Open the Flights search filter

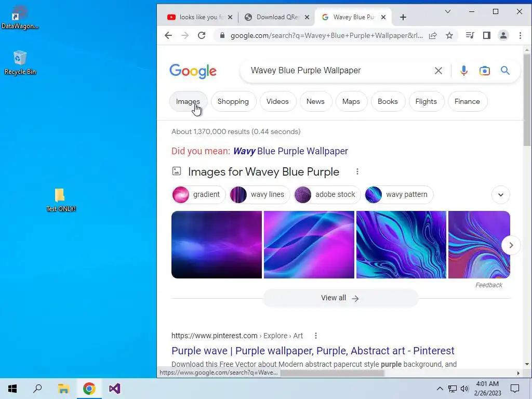coord(426,101)
